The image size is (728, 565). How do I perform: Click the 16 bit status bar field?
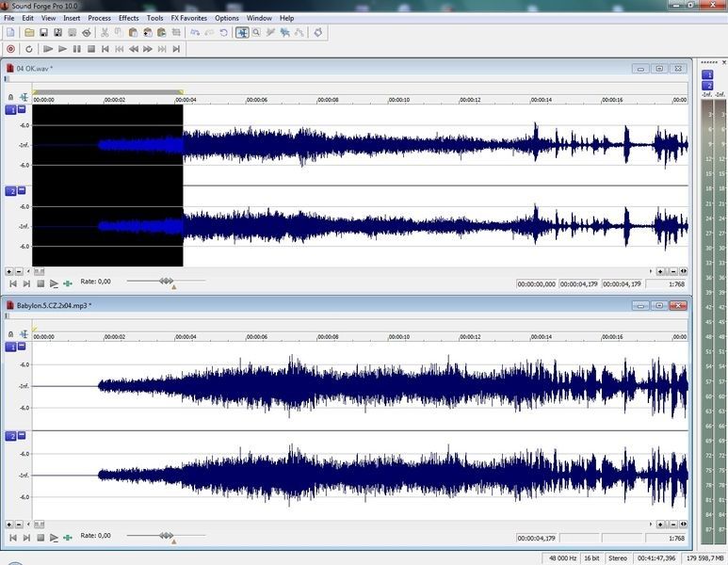point(591,558)
